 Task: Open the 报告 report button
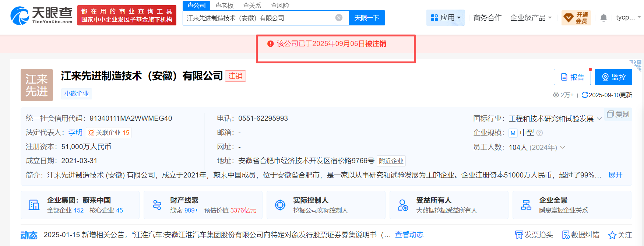[x=572, y=77]
